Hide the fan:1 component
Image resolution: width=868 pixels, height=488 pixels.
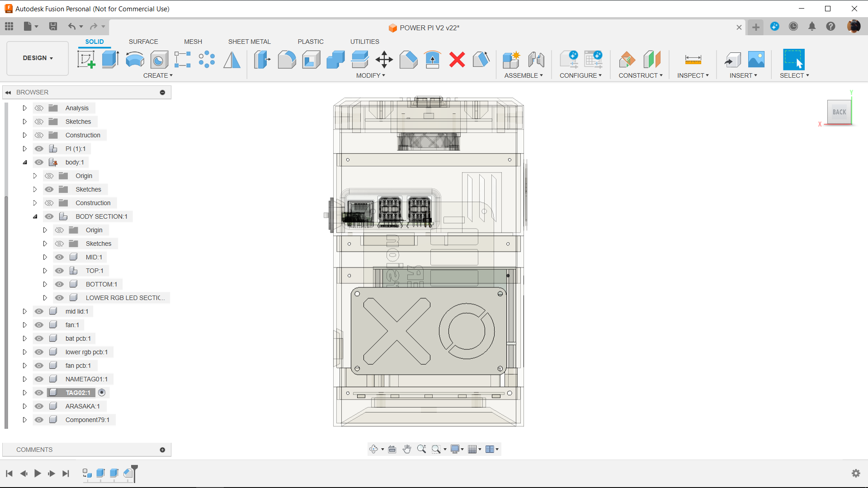[x=39, y=325]
